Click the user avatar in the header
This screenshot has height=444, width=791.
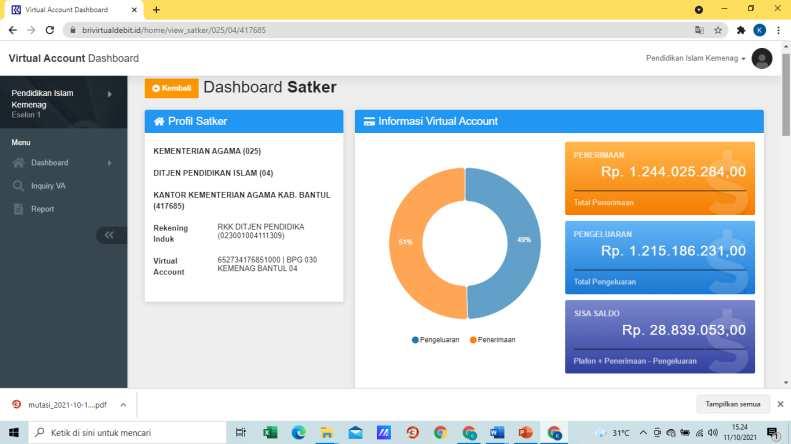point(762,59)
